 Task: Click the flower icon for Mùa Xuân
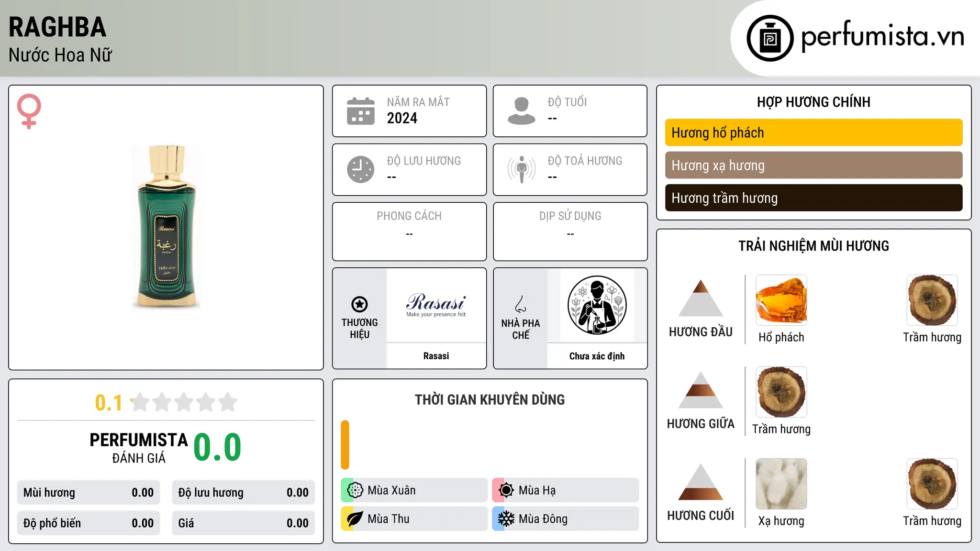coord(355,490)
